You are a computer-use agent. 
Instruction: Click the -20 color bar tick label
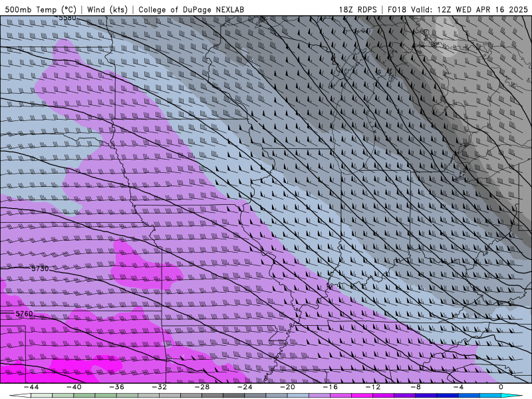(287, 387)
